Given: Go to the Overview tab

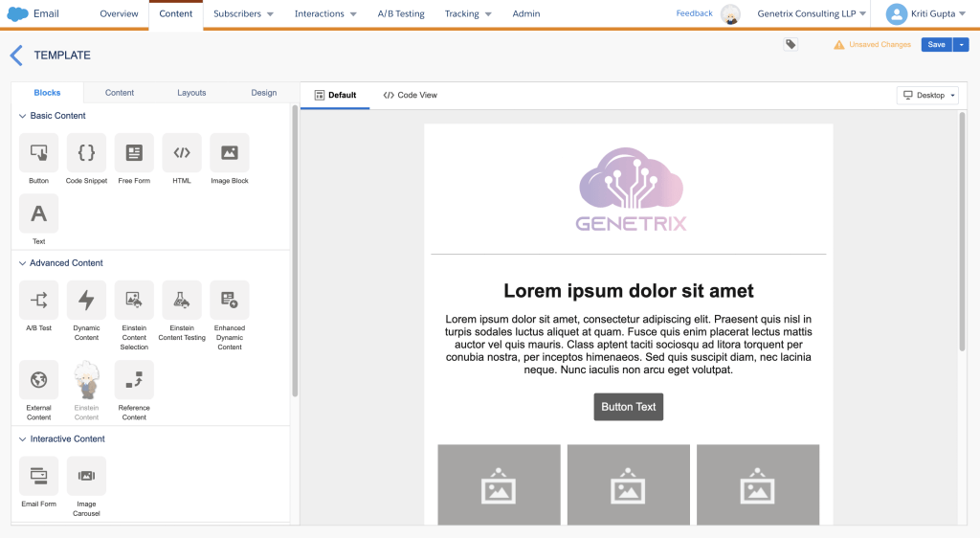Looking at the screenshot, I should 119,13.
